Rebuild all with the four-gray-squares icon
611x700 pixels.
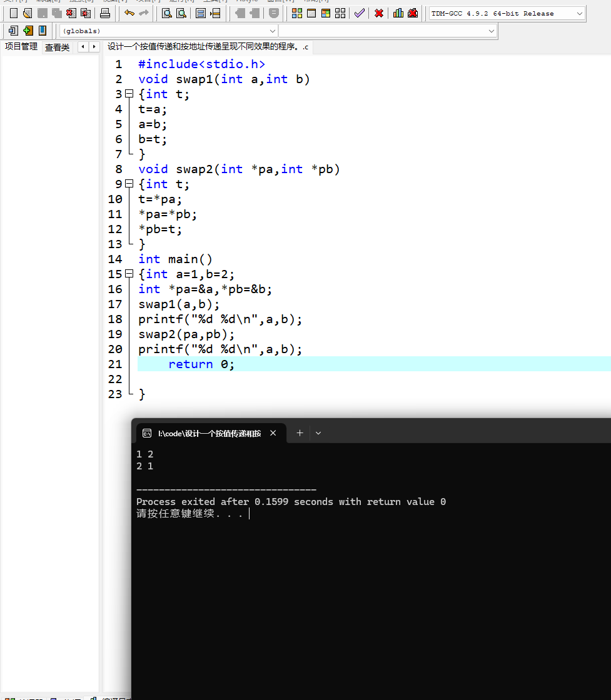tap(340, 13)
